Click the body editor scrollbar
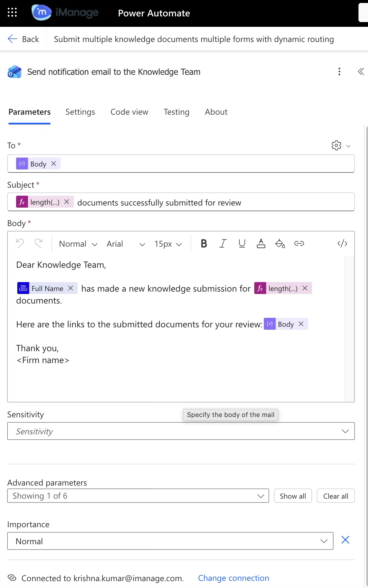Screen dimensions: 368x588 [x=349, y=328]
